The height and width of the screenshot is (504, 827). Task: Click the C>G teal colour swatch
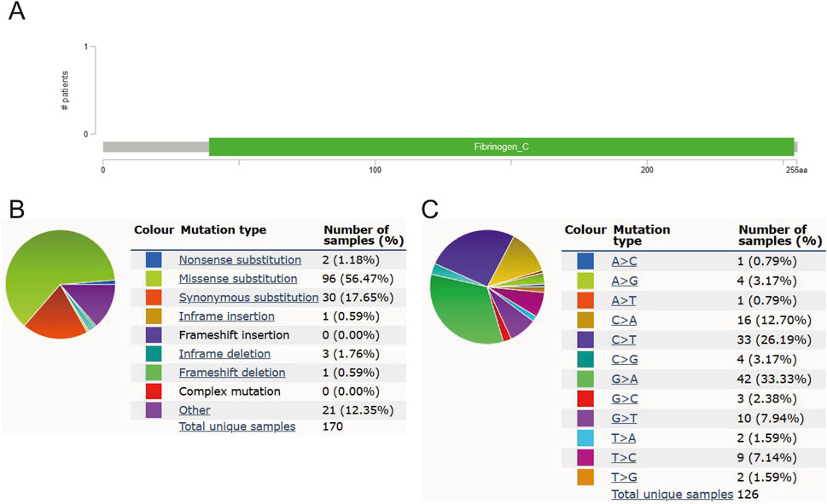585,360
